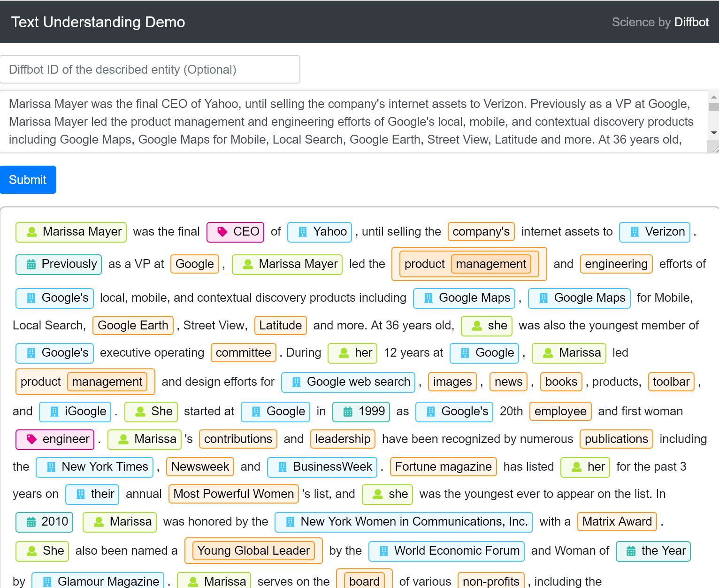Click the building icon next to iGoogle
Screen dimensions: 719x588
54,412
